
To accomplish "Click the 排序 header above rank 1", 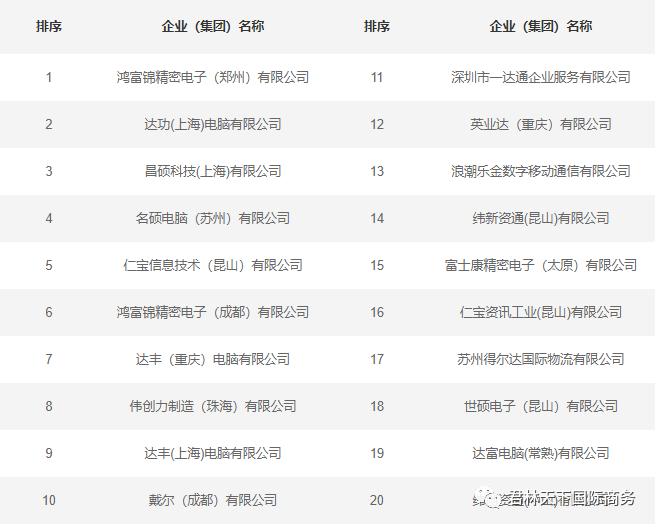I will pos(49,26).
